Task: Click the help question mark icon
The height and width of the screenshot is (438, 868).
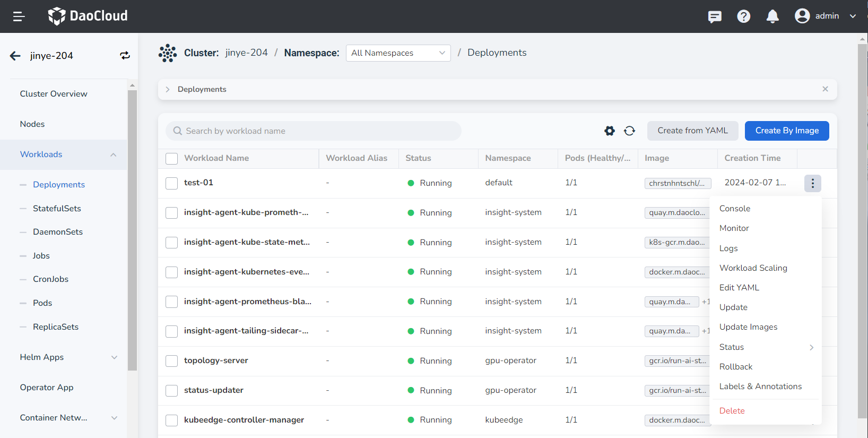Action: pos(743,16)
